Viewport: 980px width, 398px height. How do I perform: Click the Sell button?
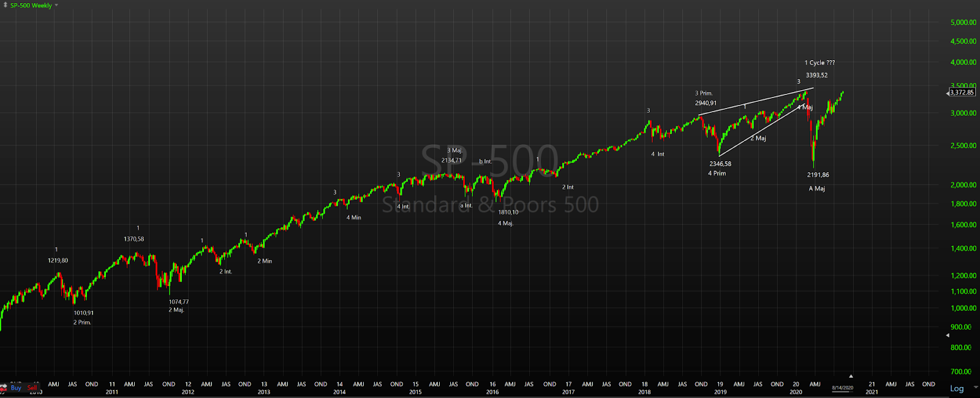point(32,388)
